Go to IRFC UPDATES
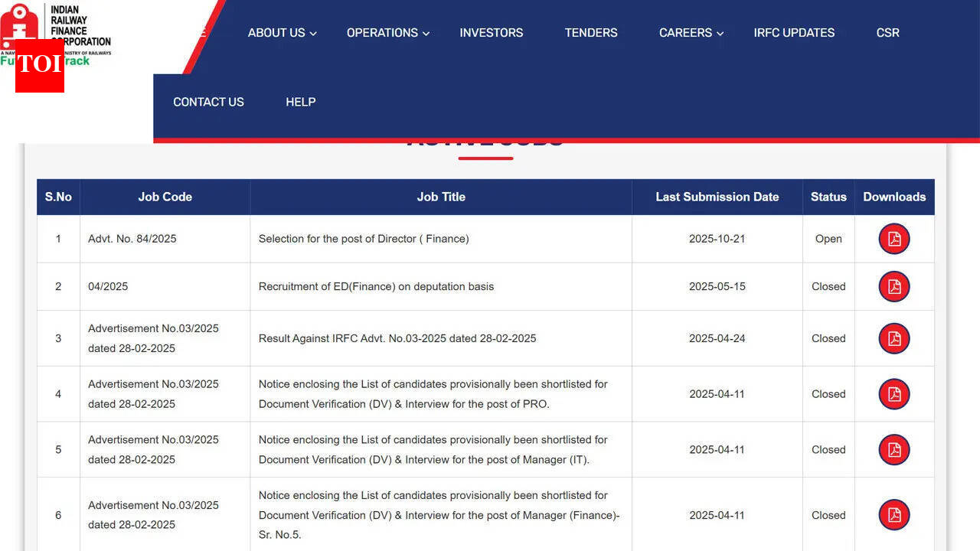 [x=794, y=33]
